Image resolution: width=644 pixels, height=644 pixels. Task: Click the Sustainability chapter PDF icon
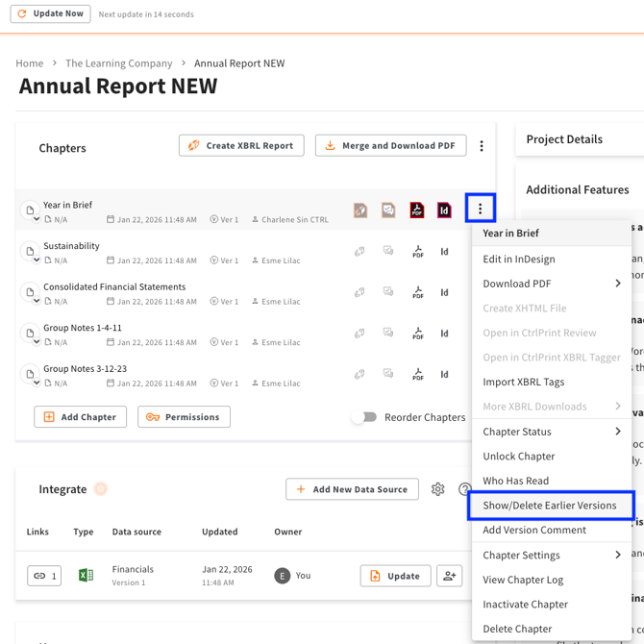(417, 252)
